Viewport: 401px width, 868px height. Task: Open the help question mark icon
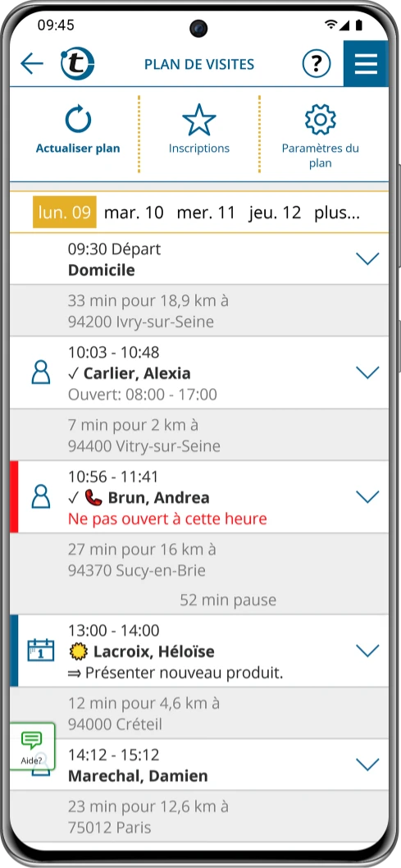tap(317, 64)
